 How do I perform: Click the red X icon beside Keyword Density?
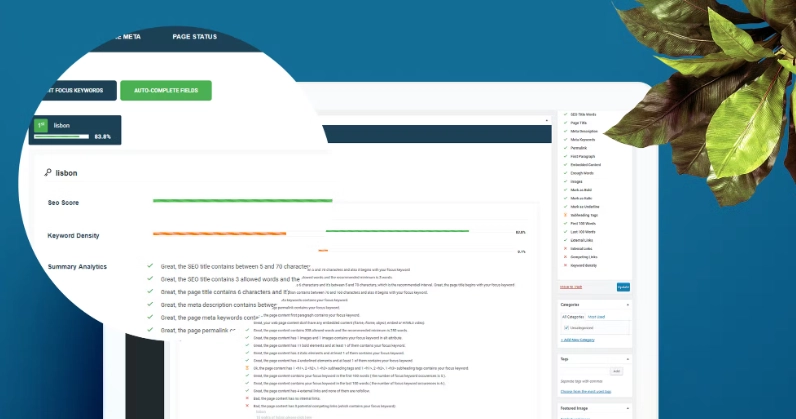[x=565, y=265]
